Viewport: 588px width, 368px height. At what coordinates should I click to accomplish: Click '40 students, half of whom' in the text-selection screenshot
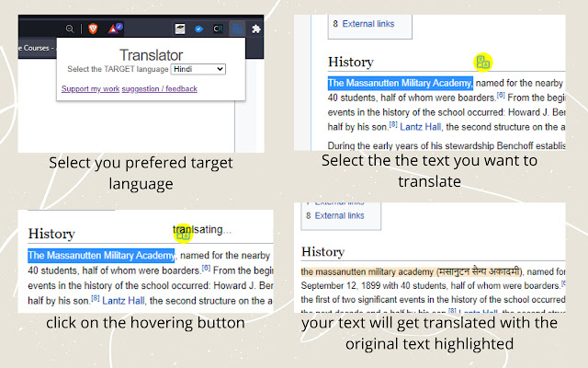[x=378, y=98]
